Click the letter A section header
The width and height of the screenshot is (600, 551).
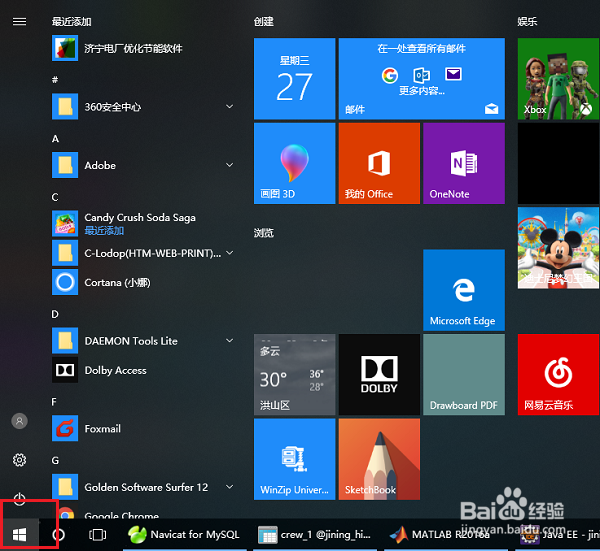pyautogui.click(x=55, y=139)
